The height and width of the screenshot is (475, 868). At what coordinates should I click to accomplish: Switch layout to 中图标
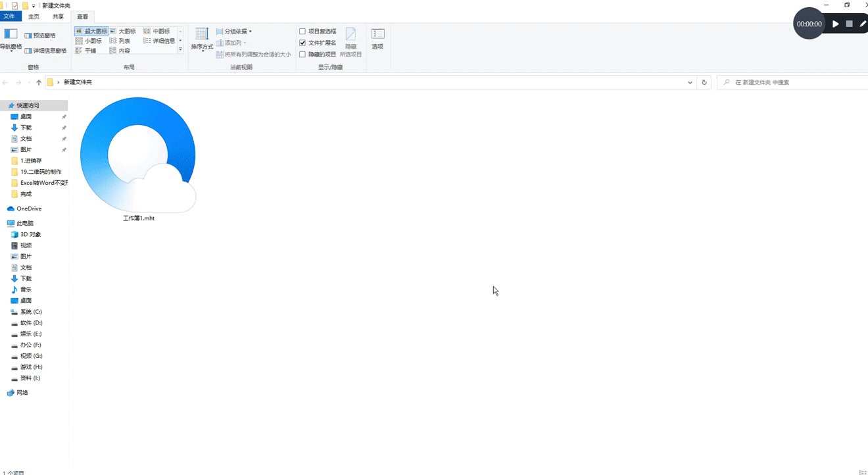coord(157,31)
